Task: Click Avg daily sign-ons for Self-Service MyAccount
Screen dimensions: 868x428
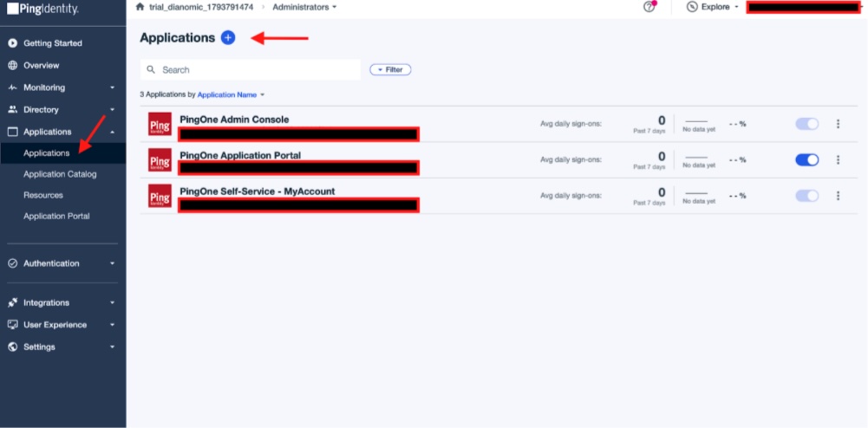Action: coord(571,196)
